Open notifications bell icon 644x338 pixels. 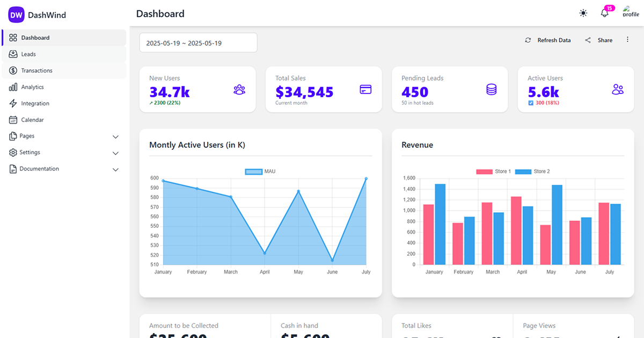[605, 13]
